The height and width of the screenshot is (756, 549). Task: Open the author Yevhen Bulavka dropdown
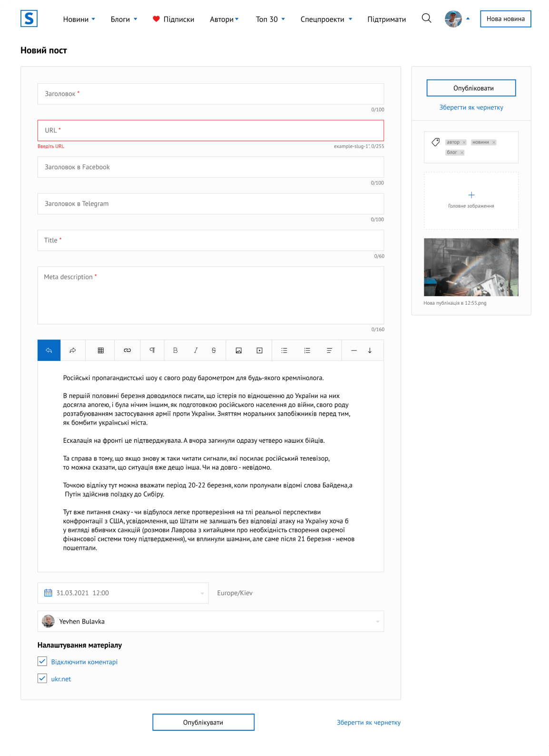click(378, 622)
